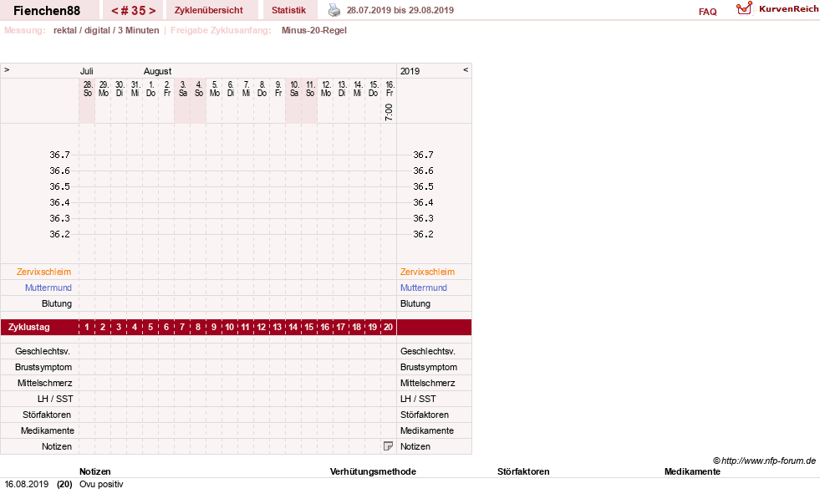Click the left Zervixschleim label
The image size is (820, 504).
(43, 272)
